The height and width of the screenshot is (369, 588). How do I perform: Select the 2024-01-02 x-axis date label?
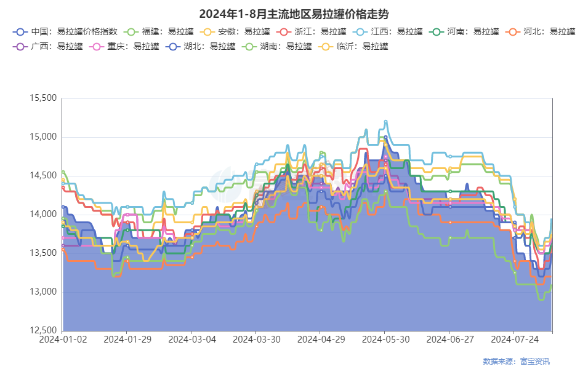(x=62, y=339)
